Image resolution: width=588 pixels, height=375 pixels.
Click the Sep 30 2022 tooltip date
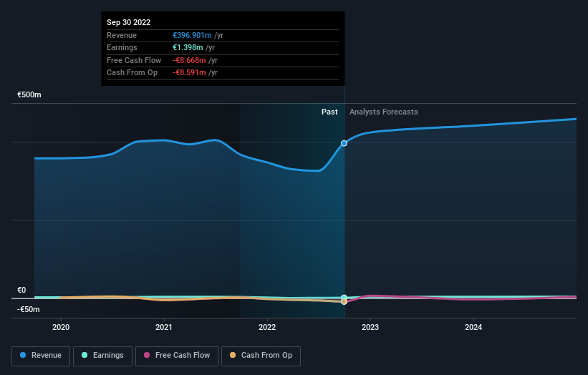[x=129, y=22]
